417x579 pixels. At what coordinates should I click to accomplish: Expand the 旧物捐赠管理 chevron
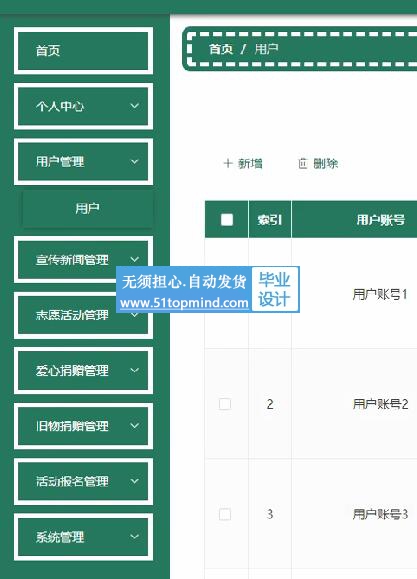[135, 425]
